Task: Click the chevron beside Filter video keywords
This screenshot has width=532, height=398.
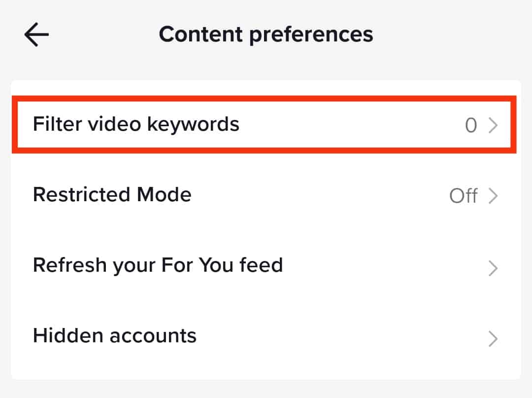Action: [493, 126]
